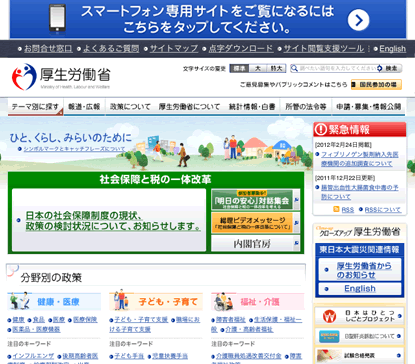Image resolution: width=415 pixels, height=364 pixels.
Task: Open the 子ども・子育て category heading
Action: [x=168, y=302]
